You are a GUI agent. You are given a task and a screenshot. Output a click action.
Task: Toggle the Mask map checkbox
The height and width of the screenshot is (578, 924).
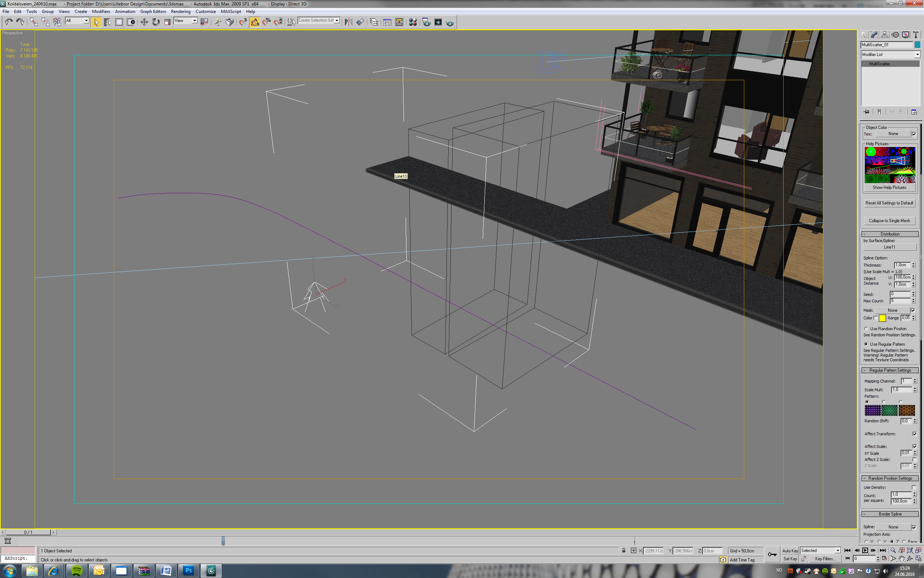pyautogui.click(x=913, y=310)
